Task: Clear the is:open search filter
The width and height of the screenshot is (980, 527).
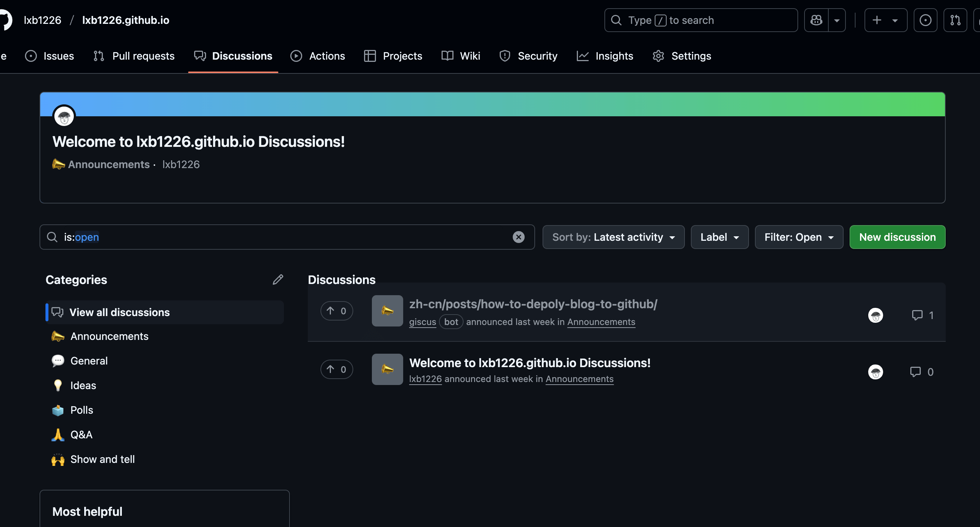Action: coord(518,237)
